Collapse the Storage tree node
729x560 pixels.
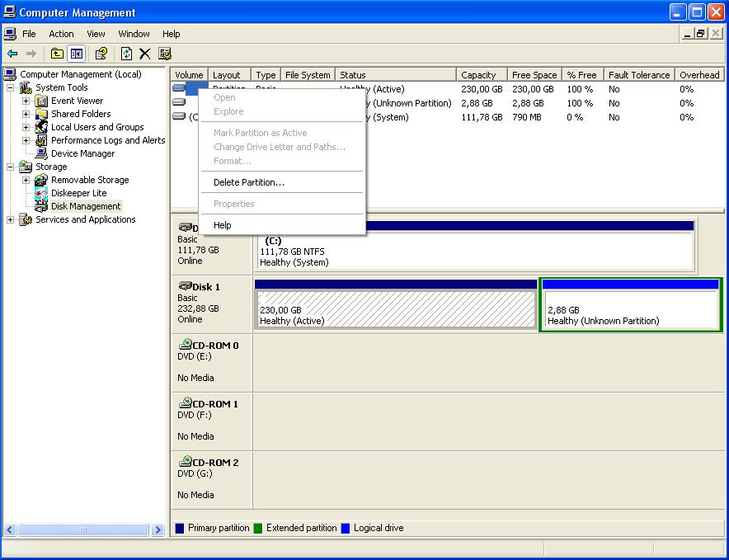[10, 167]
